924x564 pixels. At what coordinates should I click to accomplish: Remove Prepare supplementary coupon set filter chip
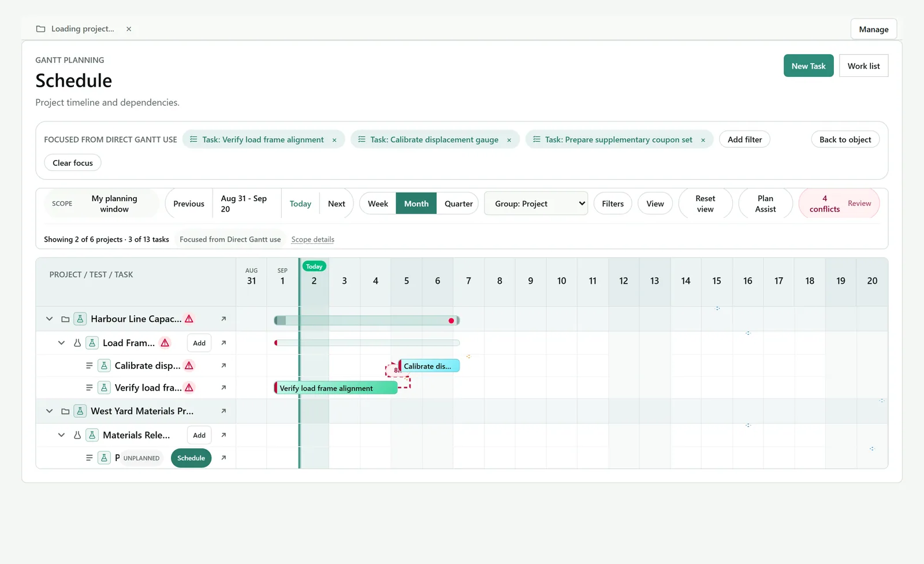[x=703, y=140]
